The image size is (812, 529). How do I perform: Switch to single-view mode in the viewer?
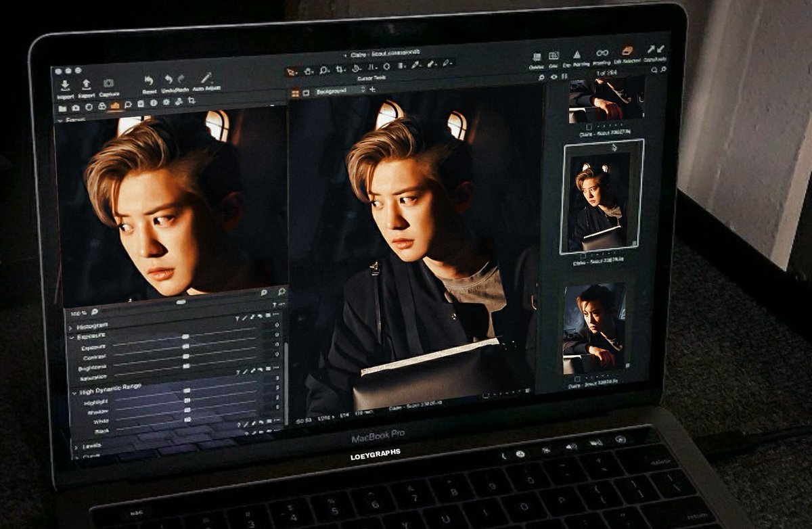(x=306, y=92)
